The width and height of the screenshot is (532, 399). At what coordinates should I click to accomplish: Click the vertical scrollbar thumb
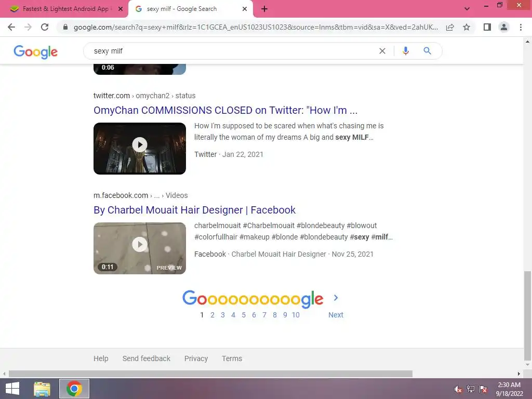(527, 315)
